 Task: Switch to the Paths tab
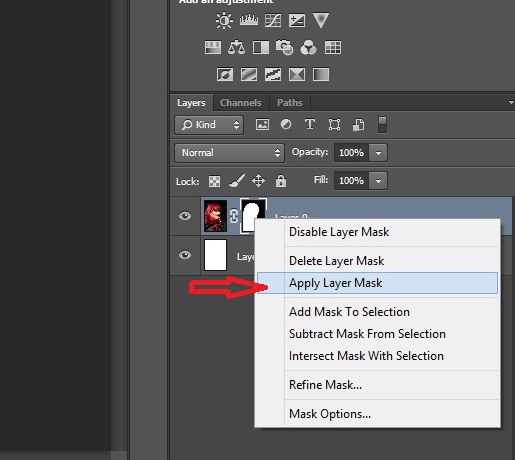[x=290, y=103]
